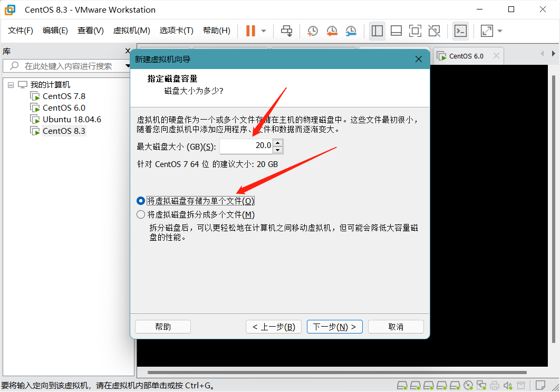This screenshot has height=392, width=560.
Task: Select CentOS 6.0 in the library tree
Action: [64, 108]
